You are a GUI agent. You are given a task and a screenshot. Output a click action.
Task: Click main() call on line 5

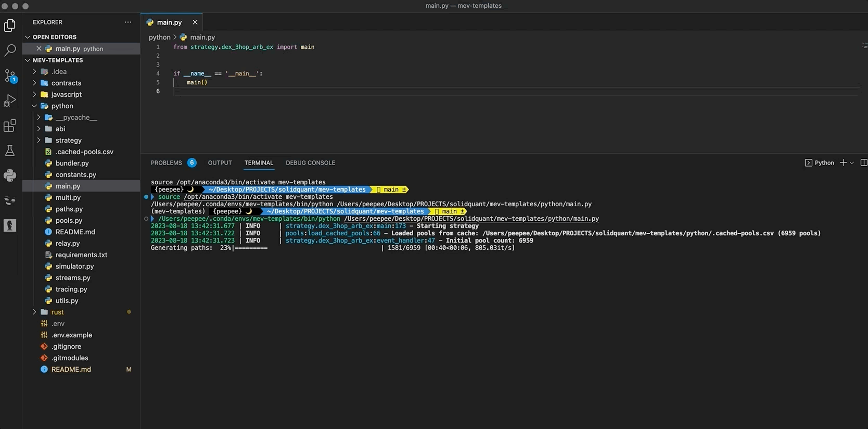[x=197, y=82]
